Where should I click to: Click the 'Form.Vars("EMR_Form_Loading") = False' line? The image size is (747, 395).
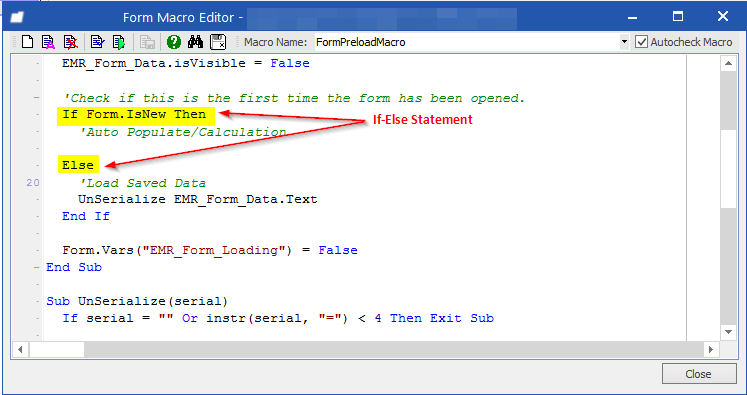(x=210, y=250)
